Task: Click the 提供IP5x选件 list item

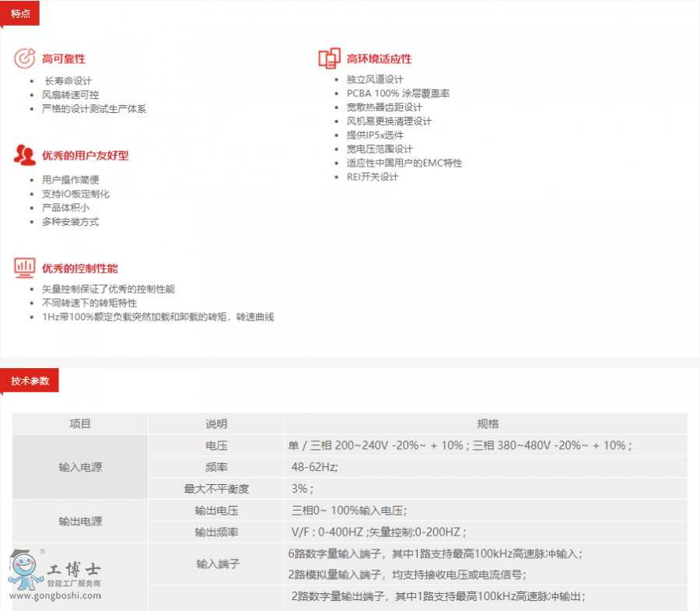Action: coord(375,135)
